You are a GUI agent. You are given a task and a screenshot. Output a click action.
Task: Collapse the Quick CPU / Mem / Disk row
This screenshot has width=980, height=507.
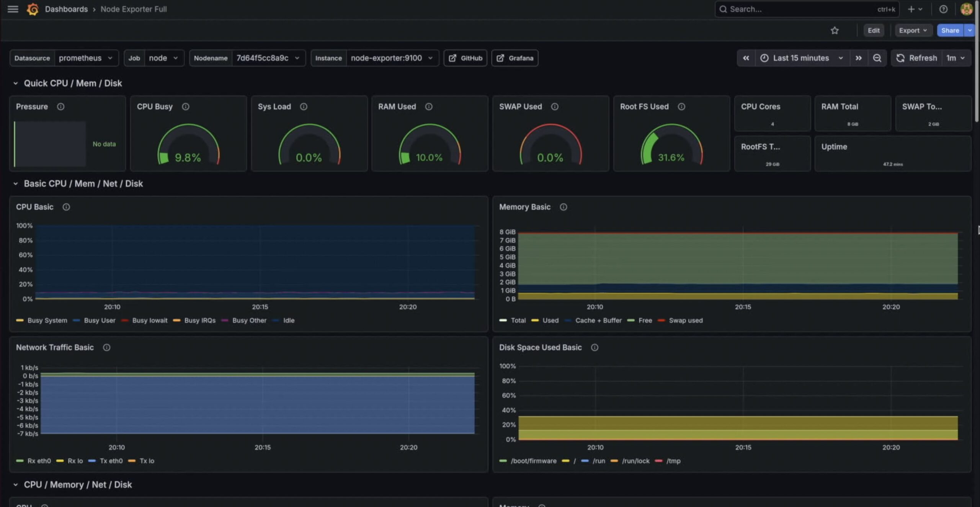click(x=15, y=83)
